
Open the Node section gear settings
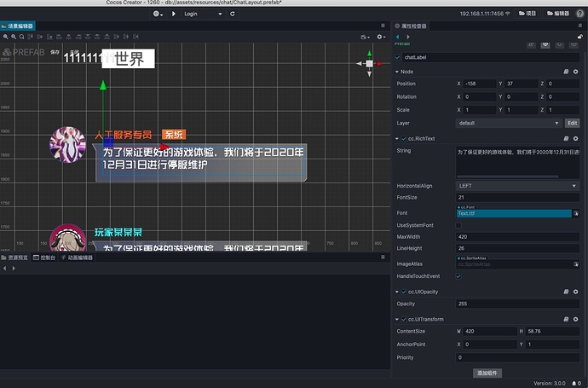[576, 72]
